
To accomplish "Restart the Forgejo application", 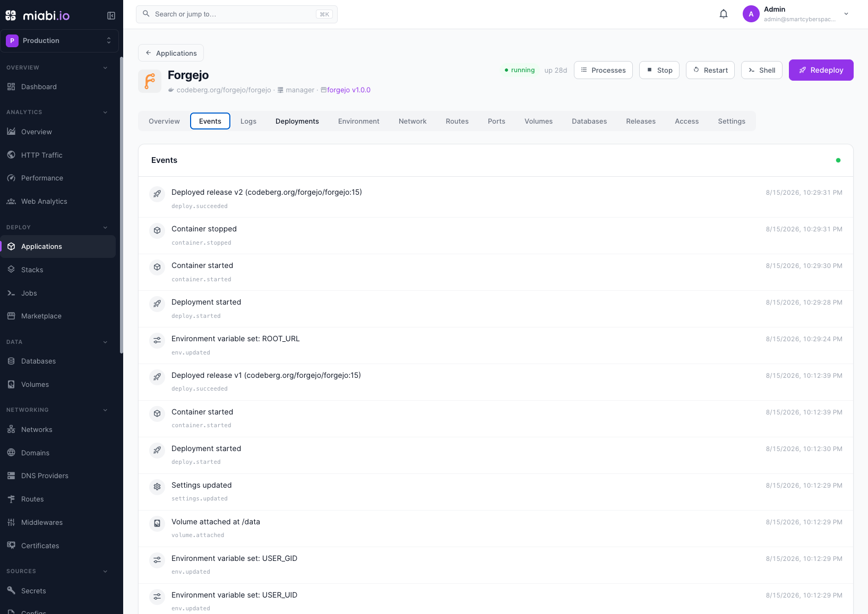I will pyautogui.click(x=710, y=70).
